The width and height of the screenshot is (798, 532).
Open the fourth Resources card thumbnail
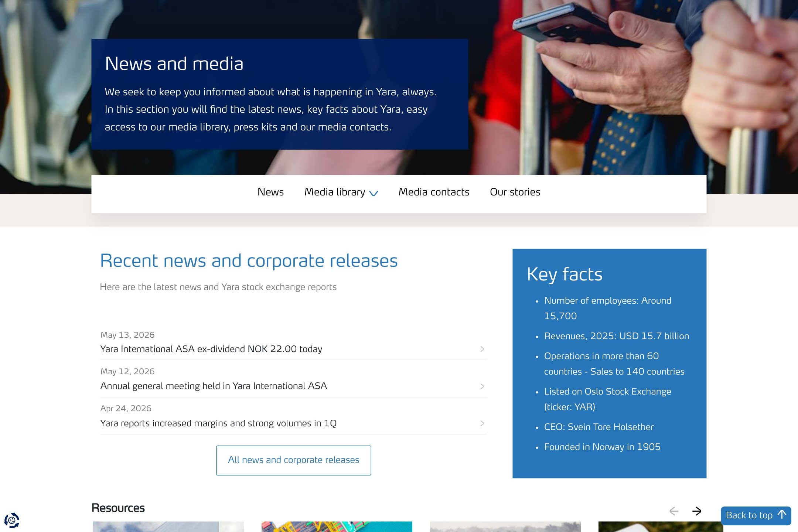coord(661,527)
